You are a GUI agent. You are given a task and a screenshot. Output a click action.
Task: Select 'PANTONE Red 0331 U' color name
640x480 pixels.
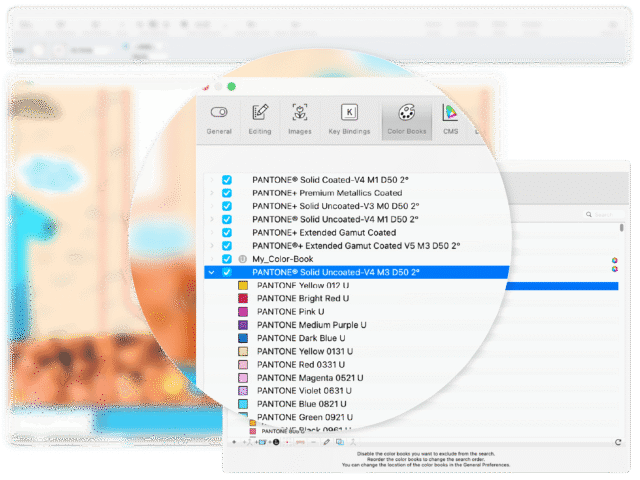(x=301, y=364)
